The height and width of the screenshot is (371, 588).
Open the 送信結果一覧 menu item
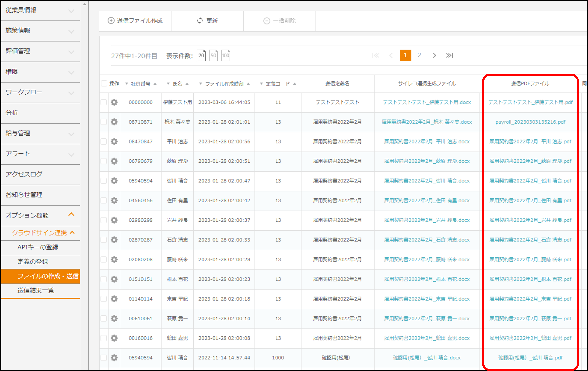[x=36, y=290]
